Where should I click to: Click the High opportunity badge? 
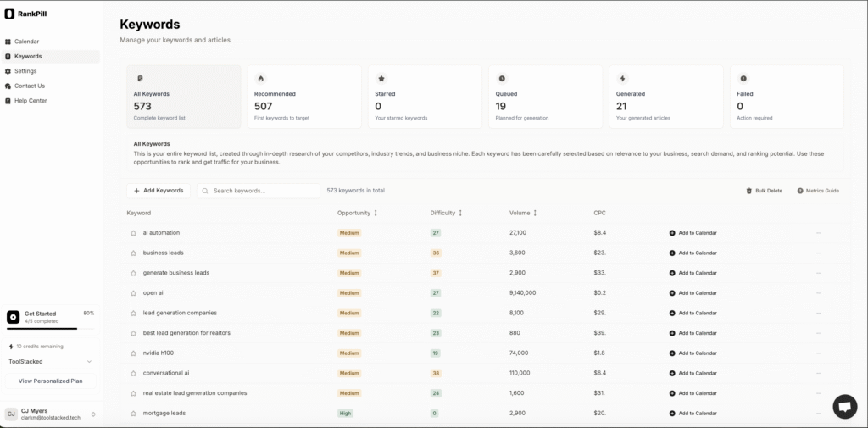coord(346,413)
